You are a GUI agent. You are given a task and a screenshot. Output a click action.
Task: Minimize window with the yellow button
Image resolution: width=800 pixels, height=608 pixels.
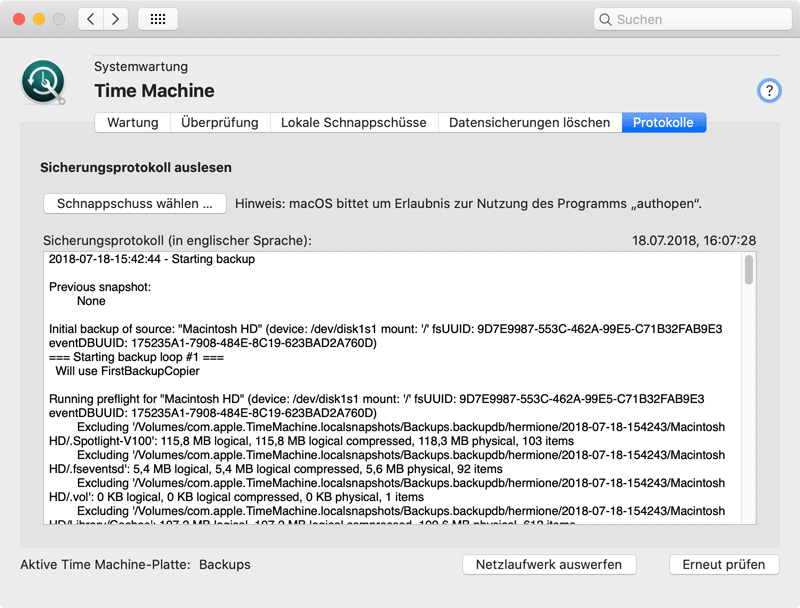(x=39, y=19)
